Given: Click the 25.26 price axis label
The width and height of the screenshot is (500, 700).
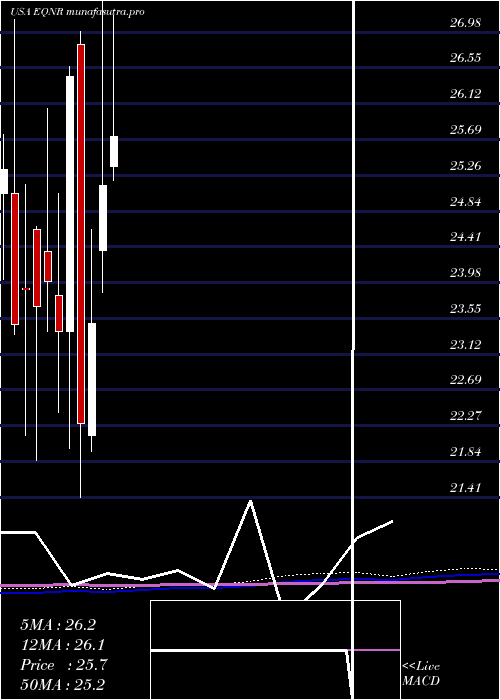Looking at the screenshot, I should [x=465, y=166].
